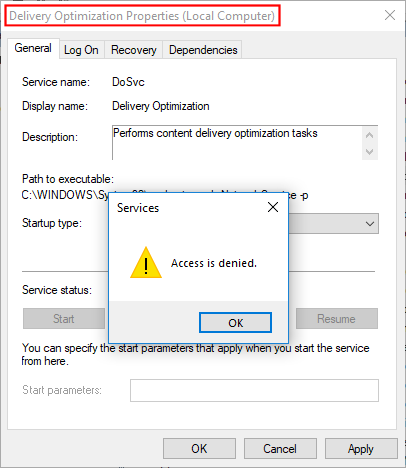Click the yellow warning triangle icon
Screen dimensions: 406x468
coord(146,263)
